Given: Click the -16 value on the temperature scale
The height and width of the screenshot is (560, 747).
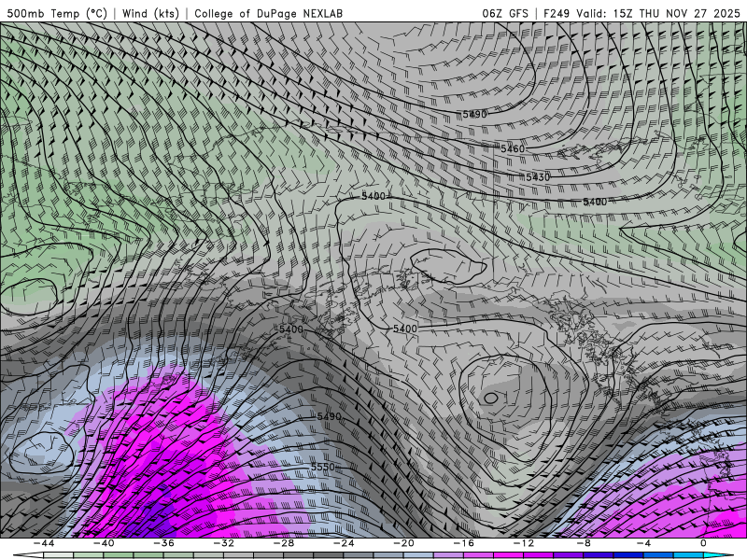Looking at the screenshot, I should tap(464, 543).
